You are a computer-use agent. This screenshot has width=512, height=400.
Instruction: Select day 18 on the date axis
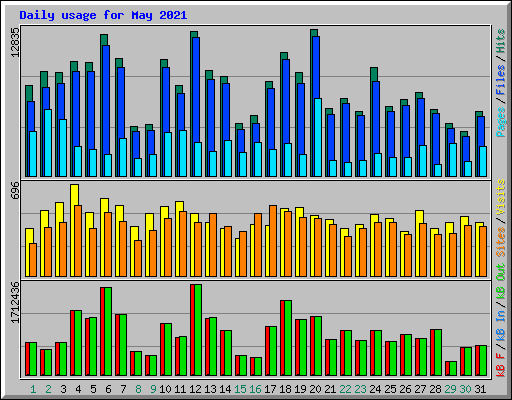(x=285, y=389)
